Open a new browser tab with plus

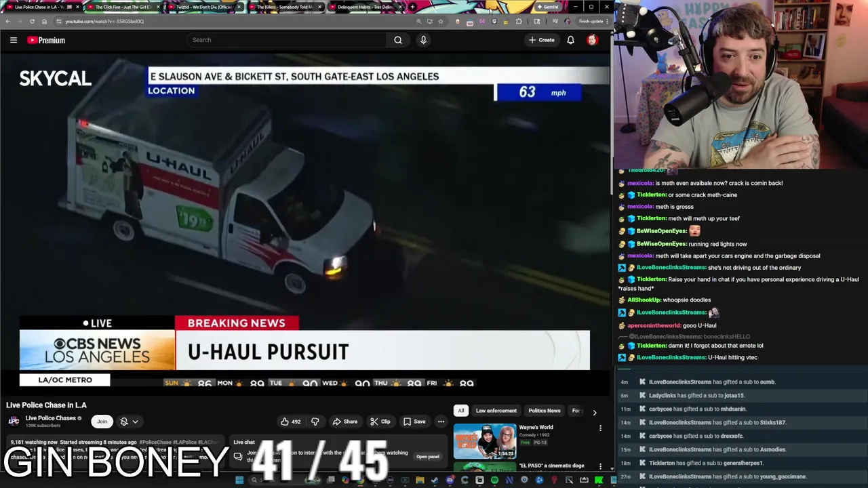point(412,7)
